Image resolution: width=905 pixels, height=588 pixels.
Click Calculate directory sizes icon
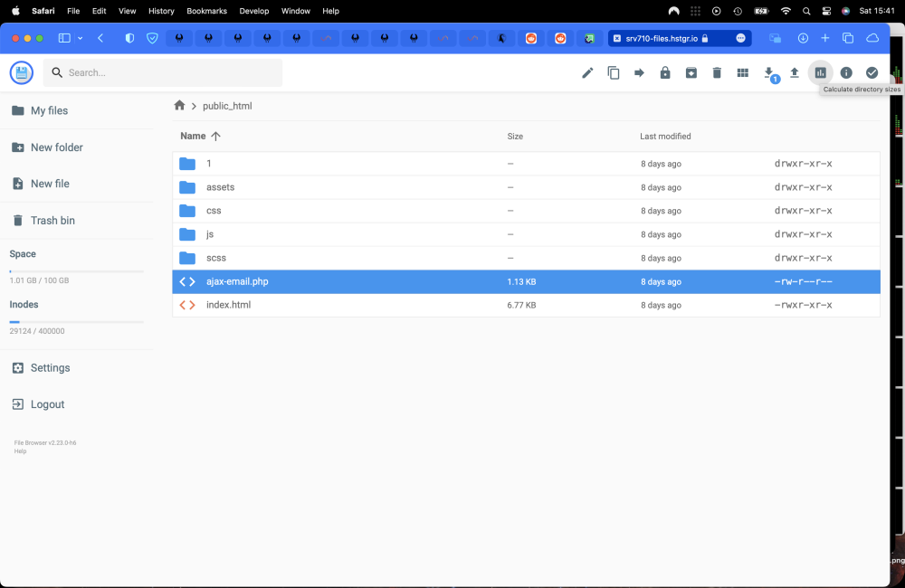click(x=820, y=72)
